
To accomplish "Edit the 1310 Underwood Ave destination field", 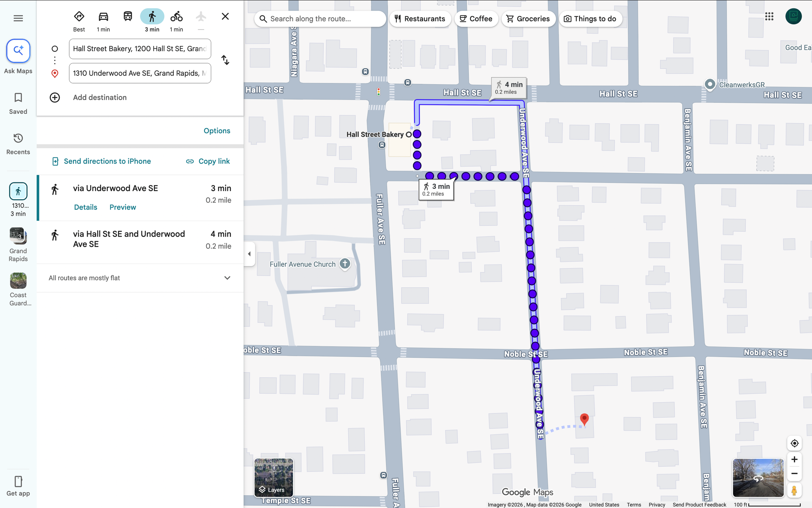I will [x=140, y=73].
